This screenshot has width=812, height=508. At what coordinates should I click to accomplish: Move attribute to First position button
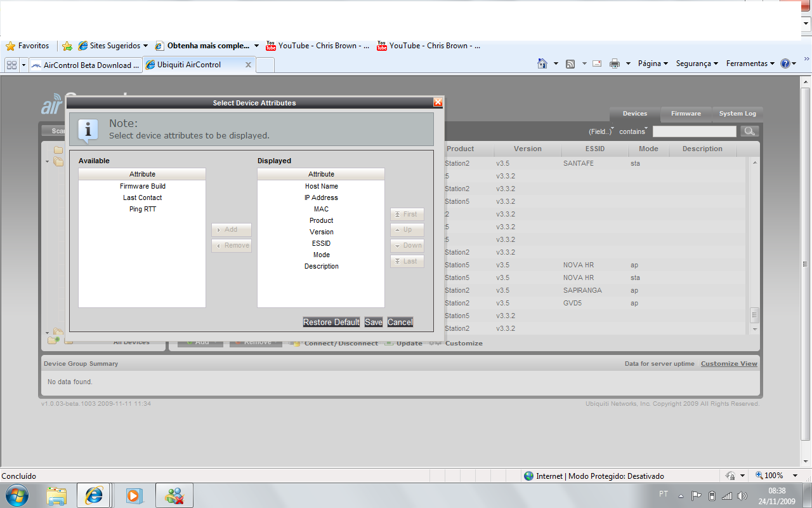[x=407, y=214]
